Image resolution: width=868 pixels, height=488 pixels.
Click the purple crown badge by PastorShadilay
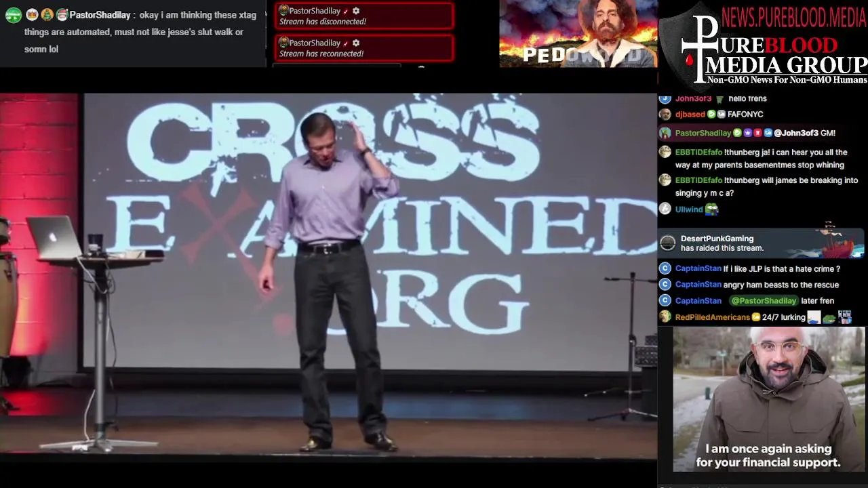748,133
